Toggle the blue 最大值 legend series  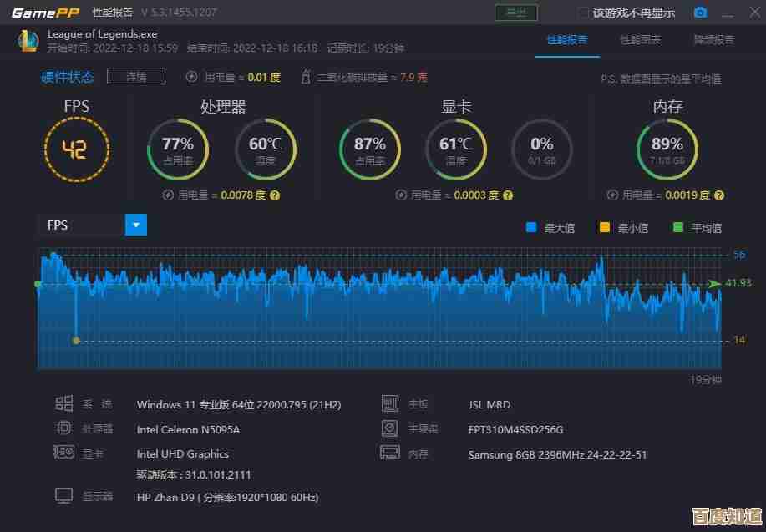click(530, 227)
